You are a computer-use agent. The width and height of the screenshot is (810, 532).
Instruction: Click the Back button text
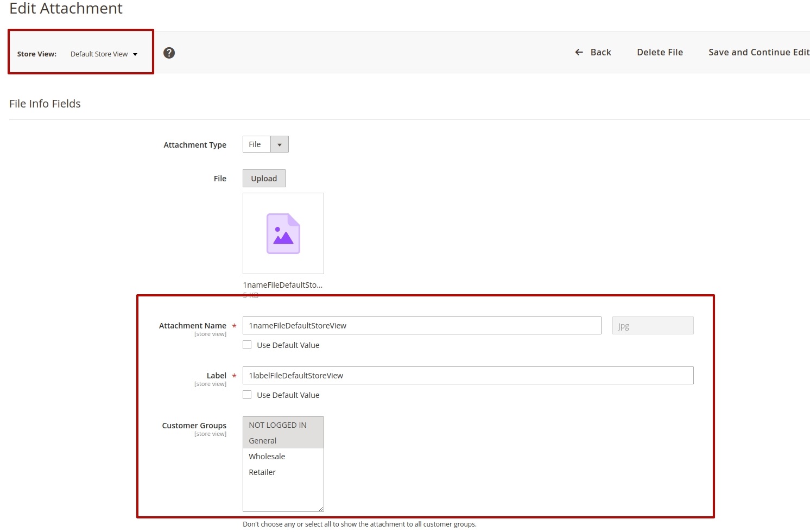click(600, 52)
